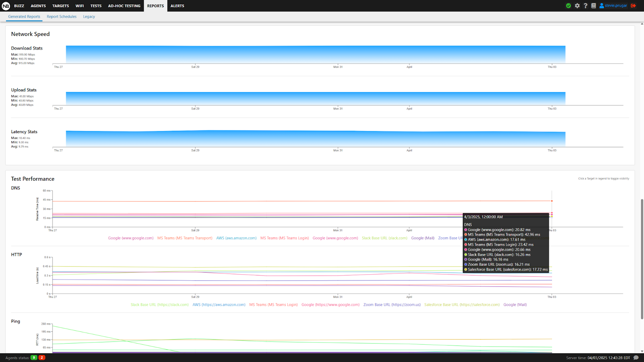Click the scrollbar up arrow
Image resolution: width=644 pixels, height=362 pixels.
click(x=642, y=24)
